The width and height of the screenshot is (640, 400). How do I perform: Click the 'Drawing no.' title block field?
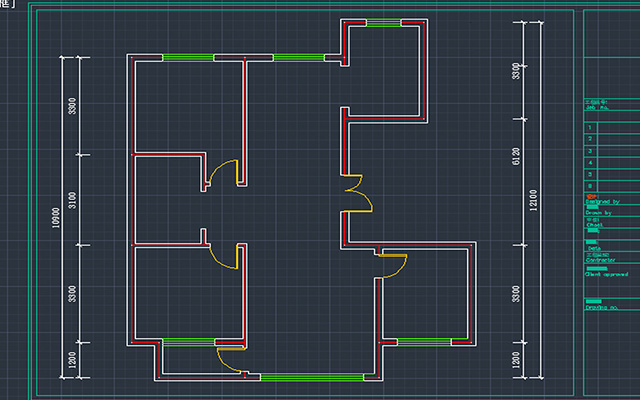(x=602, y=307)
